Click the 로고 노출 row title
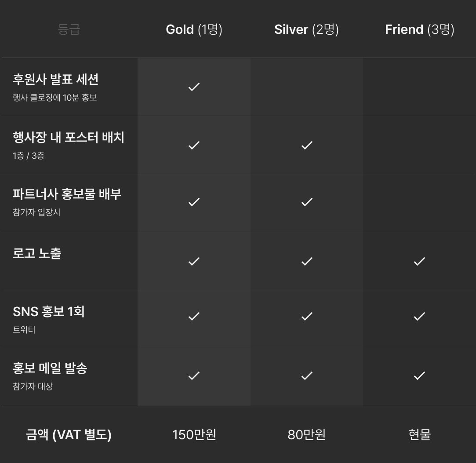476x463 pixels. (x=37, y=253)
